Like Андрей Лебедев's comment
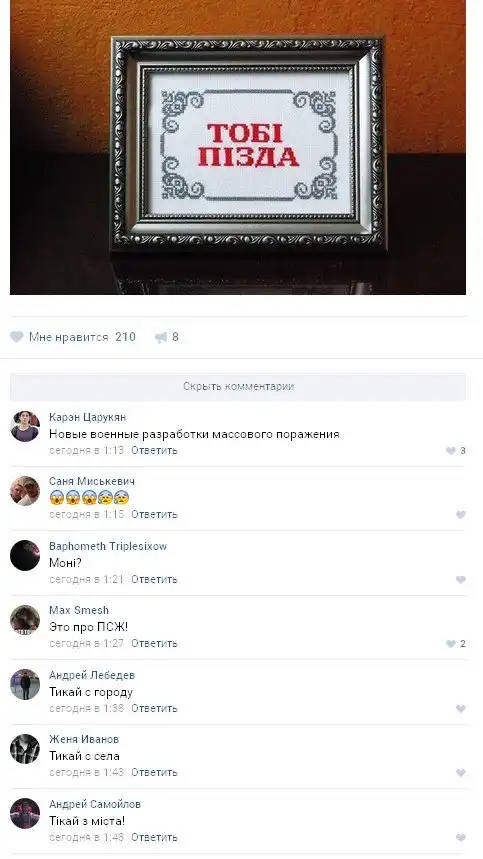This screenshot has height=859, width=483. 461,709
